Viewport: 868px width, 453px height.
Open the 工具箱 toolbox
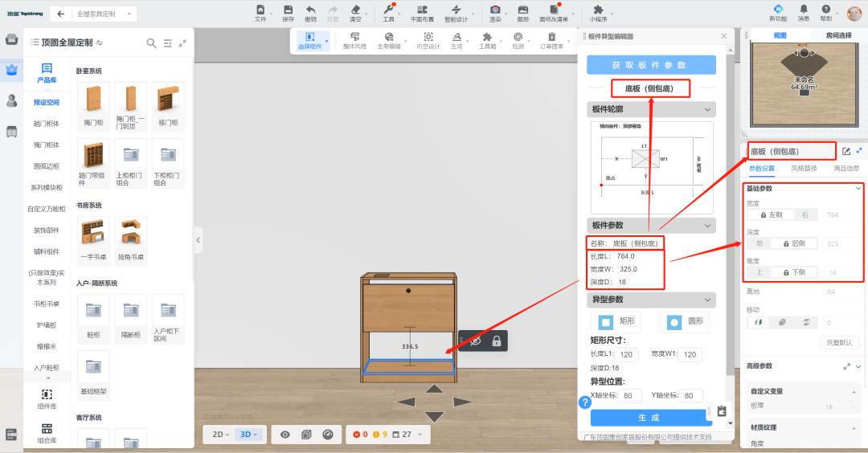click(487, 40)
